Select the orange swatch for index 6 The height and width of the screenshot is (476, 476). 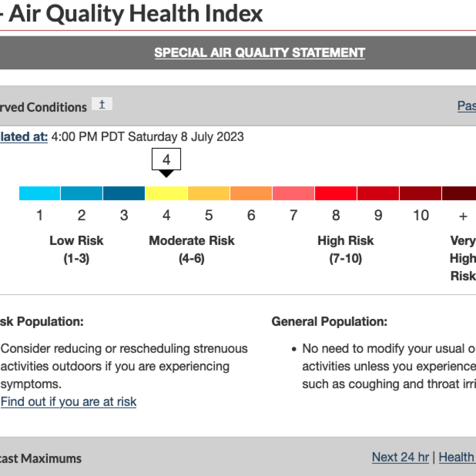pos(251,193)
